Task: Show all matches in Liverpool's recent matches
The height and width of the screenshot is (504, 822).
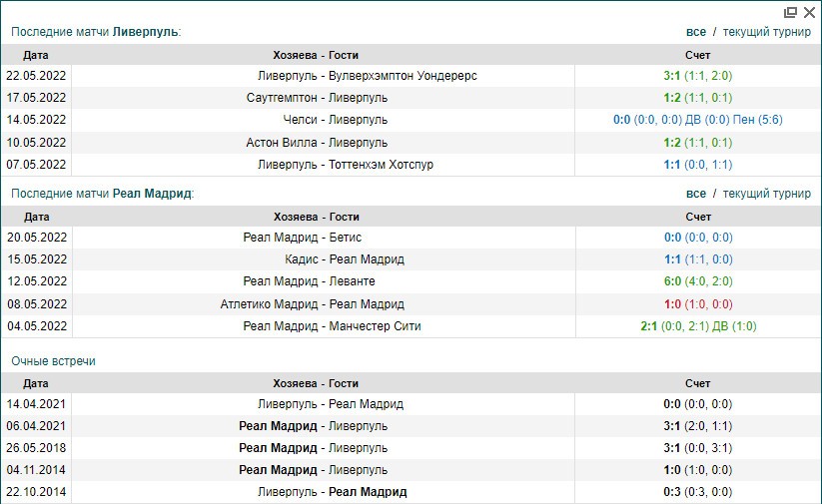Action: pyautogui.click(x=696, y=31)
